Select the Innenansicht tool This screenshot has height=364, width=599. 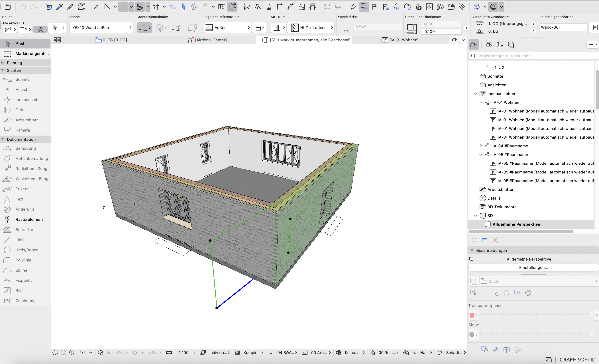coord(25,100)
